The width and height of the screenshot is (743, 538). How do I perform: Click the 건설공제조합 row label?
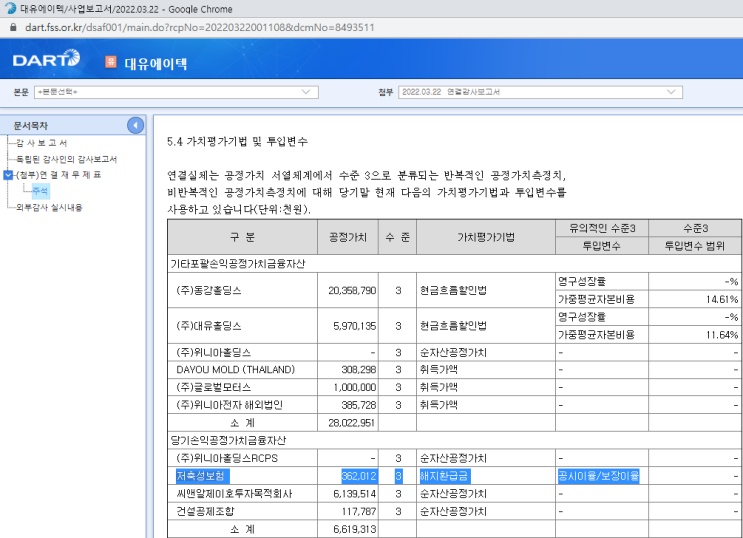click(205, 511)
